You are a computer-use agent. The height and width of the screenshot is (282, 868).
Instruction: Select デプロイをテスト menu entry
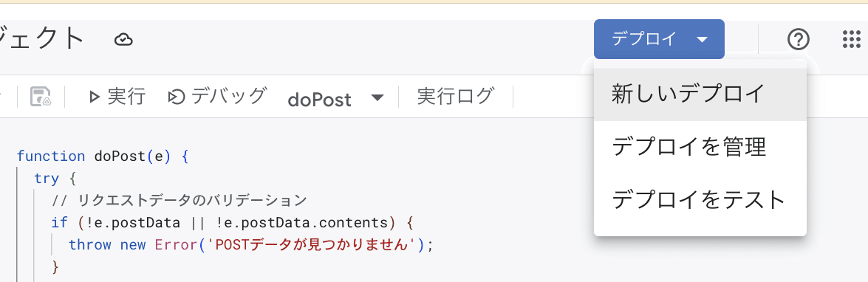700,199
